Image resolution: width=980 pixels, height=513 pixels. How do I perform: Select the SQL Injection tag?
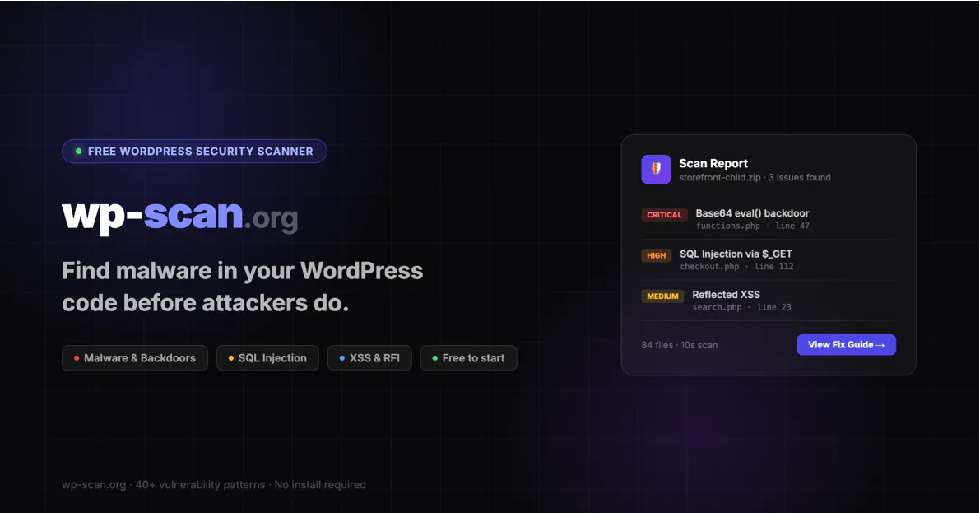click(267, 358)
